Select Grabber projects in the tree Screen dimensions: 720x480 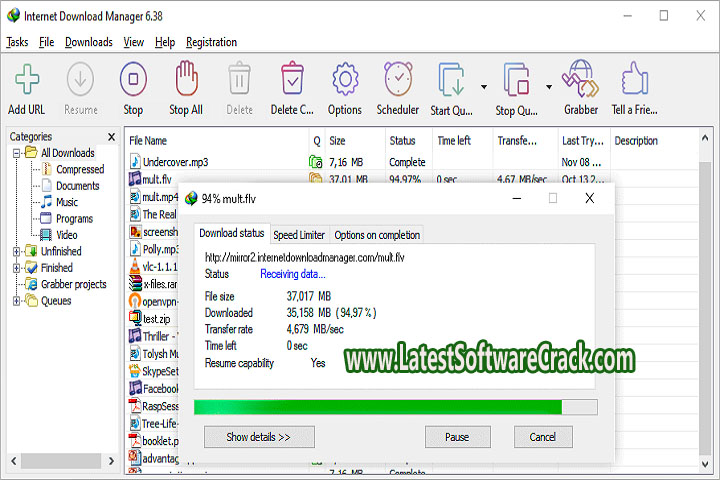coord(73,284)
